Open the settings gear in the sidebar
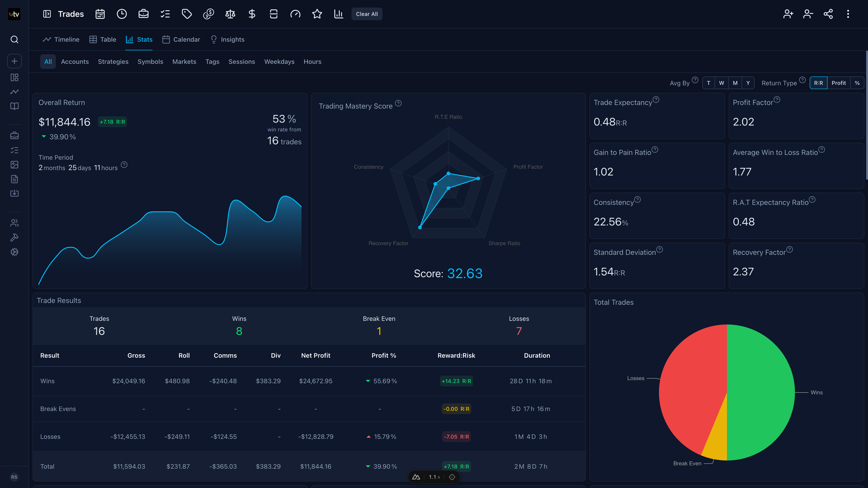Viewport: 868px width, 488px height. click(14, 252)
